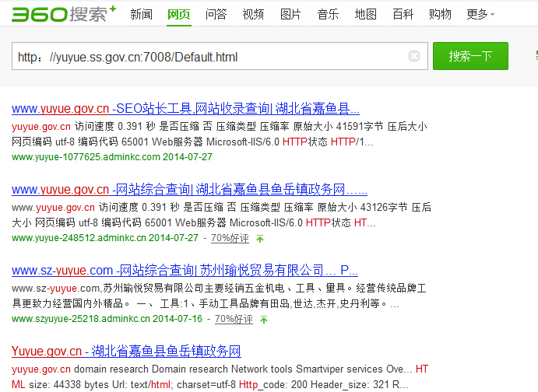Open the 音乐 tab
The width and height of the screenshot is (538, 392).
(328, 14)
